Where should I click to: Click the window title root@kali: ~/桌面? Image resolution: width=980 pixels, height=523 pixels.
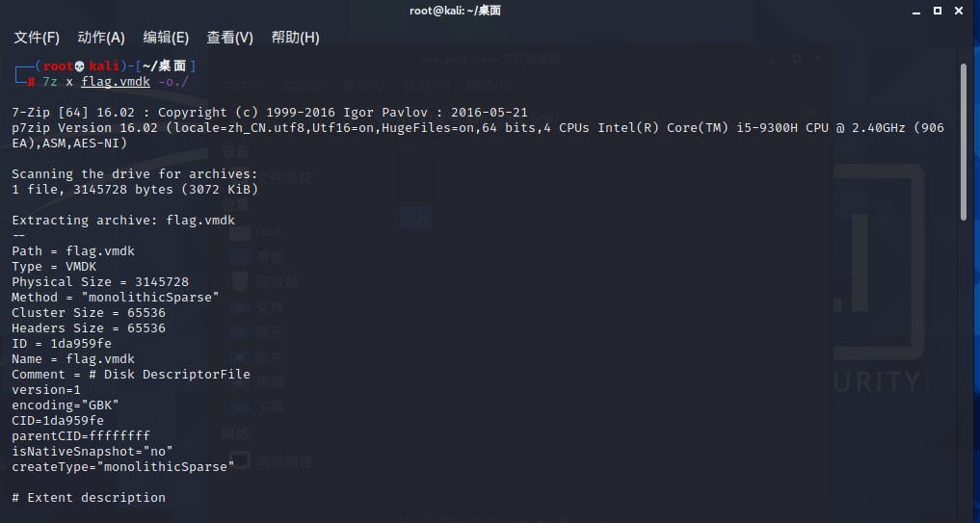[455, 11]
